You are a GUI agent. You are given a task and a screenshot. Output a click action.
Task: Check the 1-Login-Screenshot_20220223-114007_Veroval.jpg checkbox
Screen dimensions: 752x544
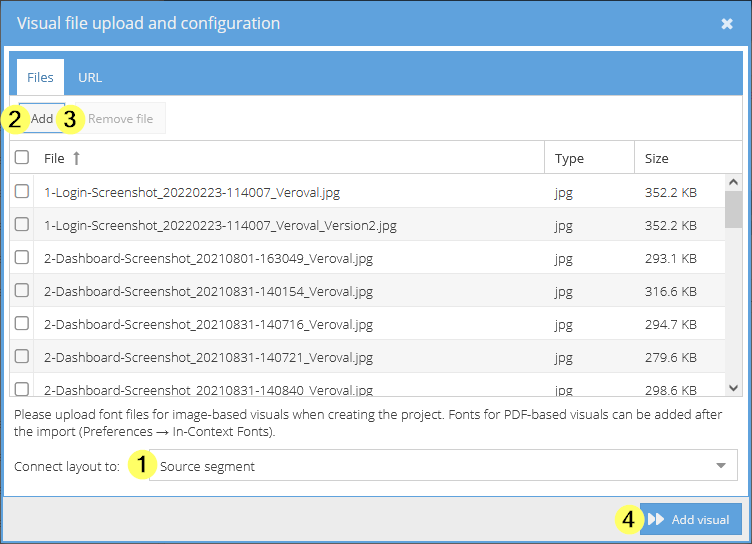22,191
